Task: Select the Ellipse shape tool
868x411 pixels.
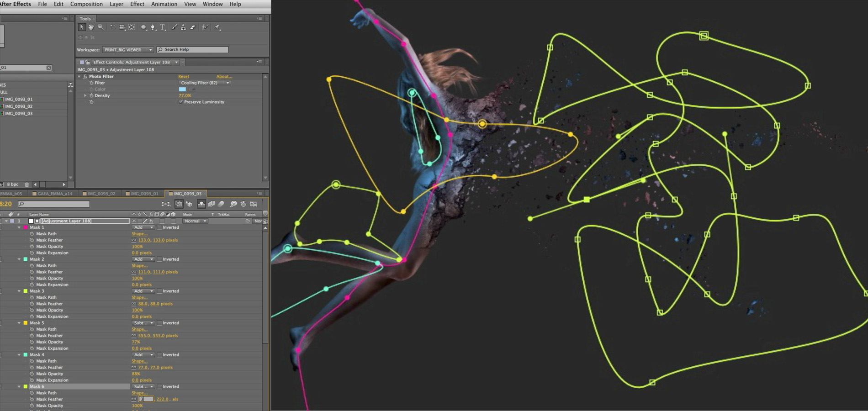Action: tap(143, 27)
